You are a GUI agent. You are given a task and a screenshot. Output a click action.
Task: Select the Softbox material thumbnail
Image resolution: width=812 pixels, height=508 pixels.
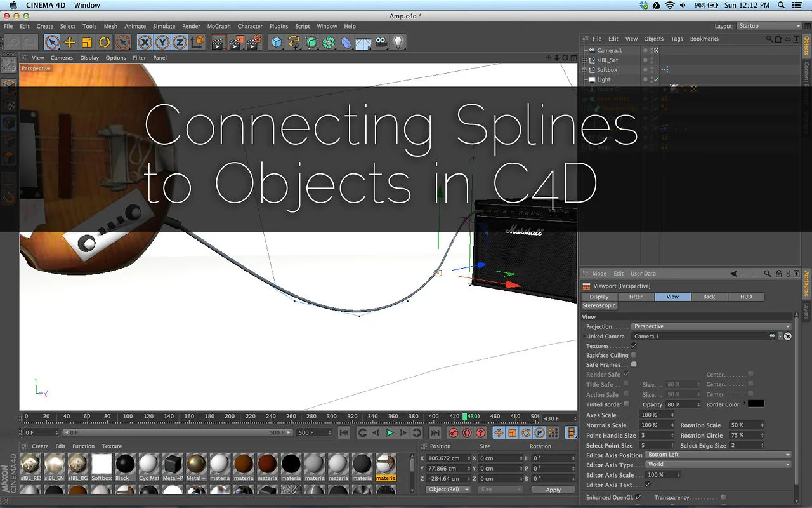click(101, 464)
